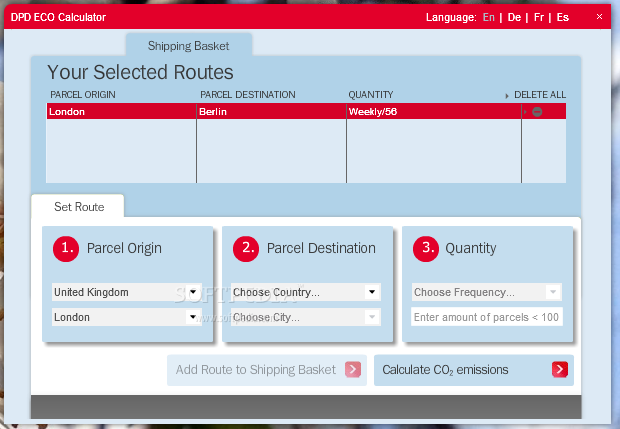Click Calculate CO2 emissions button
Image resolution: width=620 pixels, height=429 pixels.
474,370
